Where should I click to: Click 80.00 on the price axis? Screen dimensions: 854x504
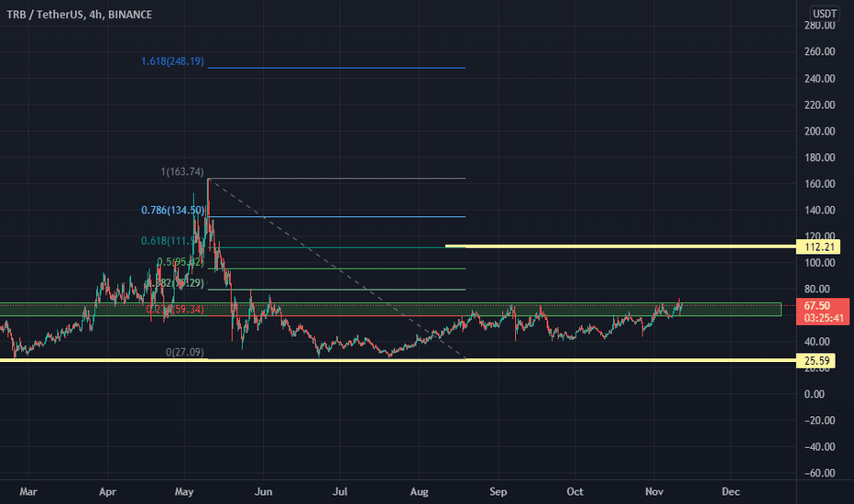(817, 289)
